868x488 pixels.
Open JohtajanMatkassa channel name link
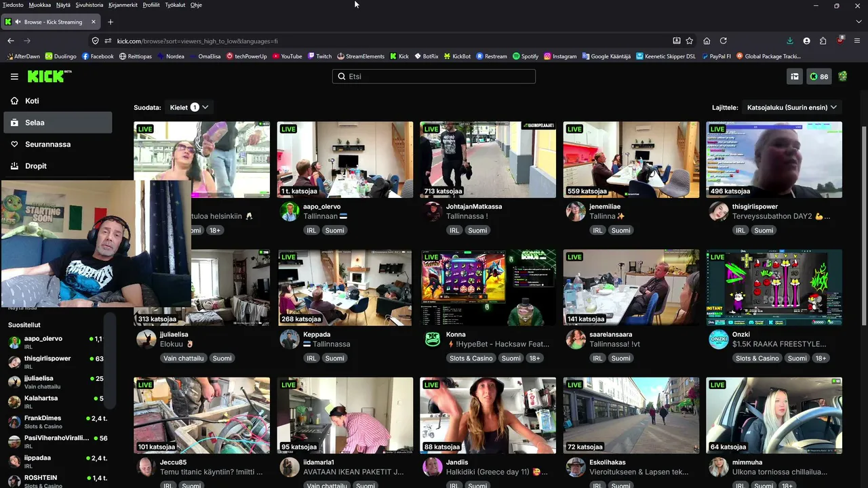474,207
